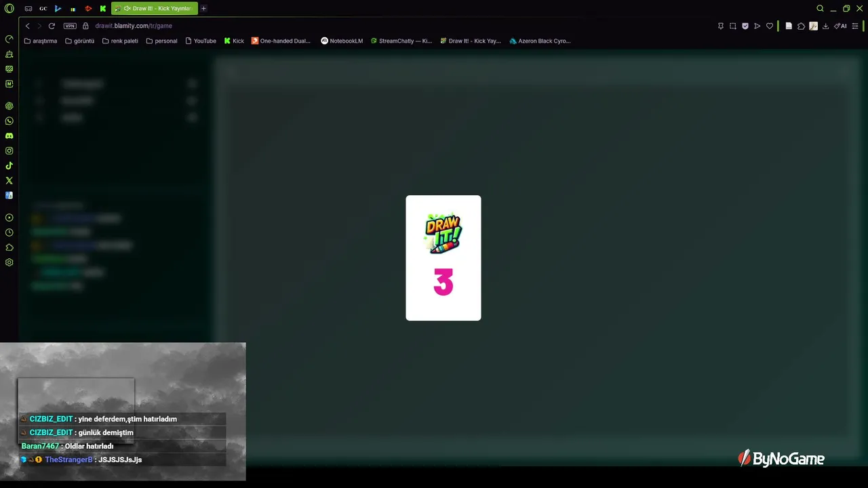Open the Easy Setup menu icon
868x488 pixels.
855,26
